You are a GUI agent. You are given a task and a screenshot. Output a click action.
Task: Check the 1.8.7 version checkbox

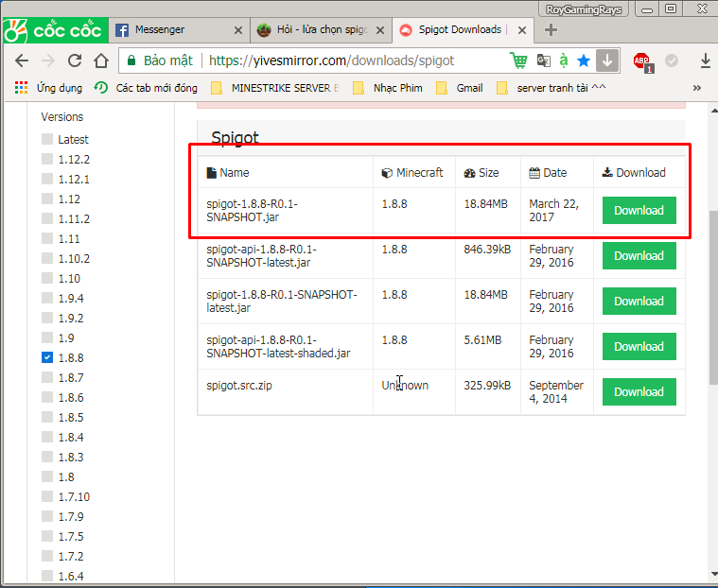click(47, 377)
